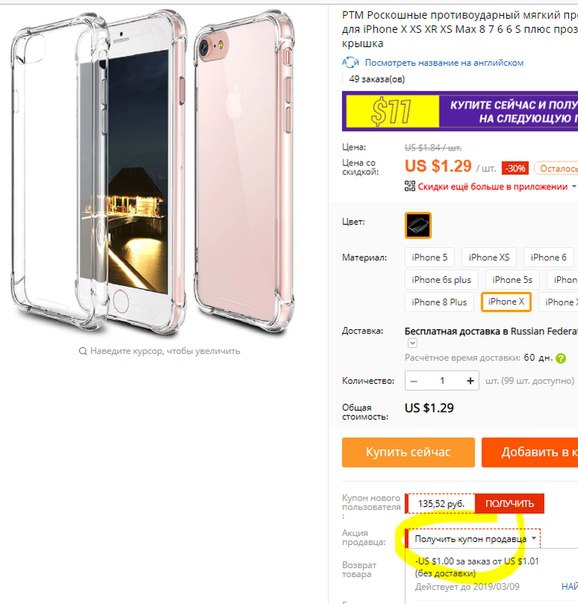Image resolution: width=578 pixels, height=604 pixels.
Task: Click the green delivery time help icon
Action: (561, 359)
